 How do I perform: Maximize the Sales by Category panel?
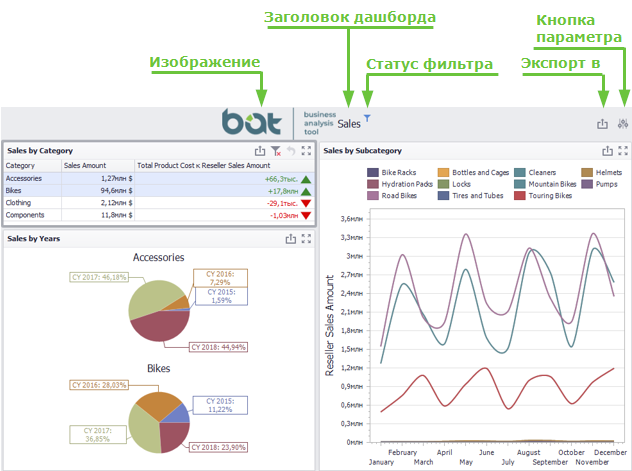(x=306, y=151)
